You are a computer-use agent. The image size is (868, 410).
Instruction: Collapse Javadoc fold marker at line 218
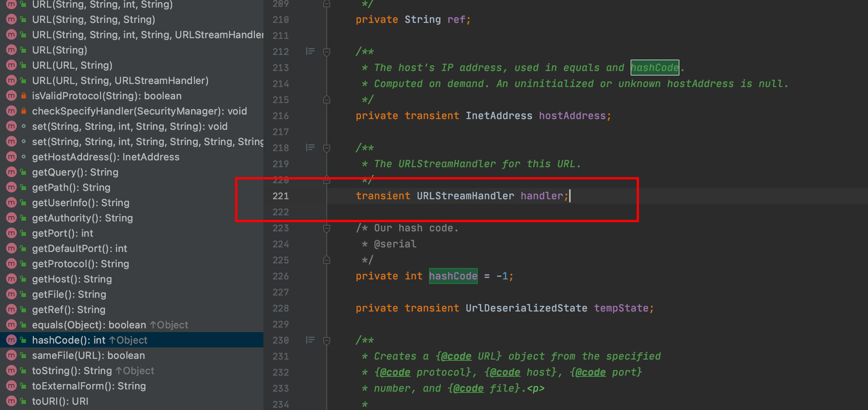[327, 148]
